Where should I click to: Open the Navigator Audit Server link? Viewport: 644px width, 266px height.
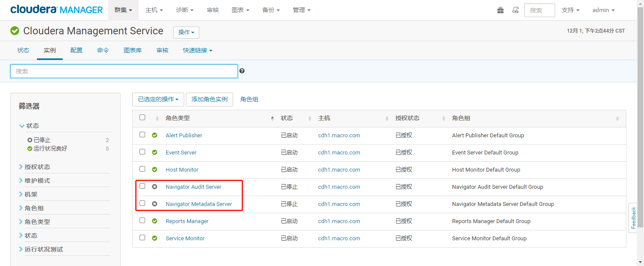[194, 187]
